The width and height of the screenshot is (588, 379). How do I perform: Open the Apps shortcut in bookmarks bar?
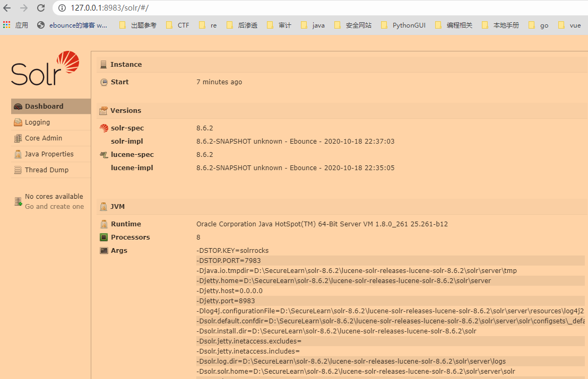point(15,25)
